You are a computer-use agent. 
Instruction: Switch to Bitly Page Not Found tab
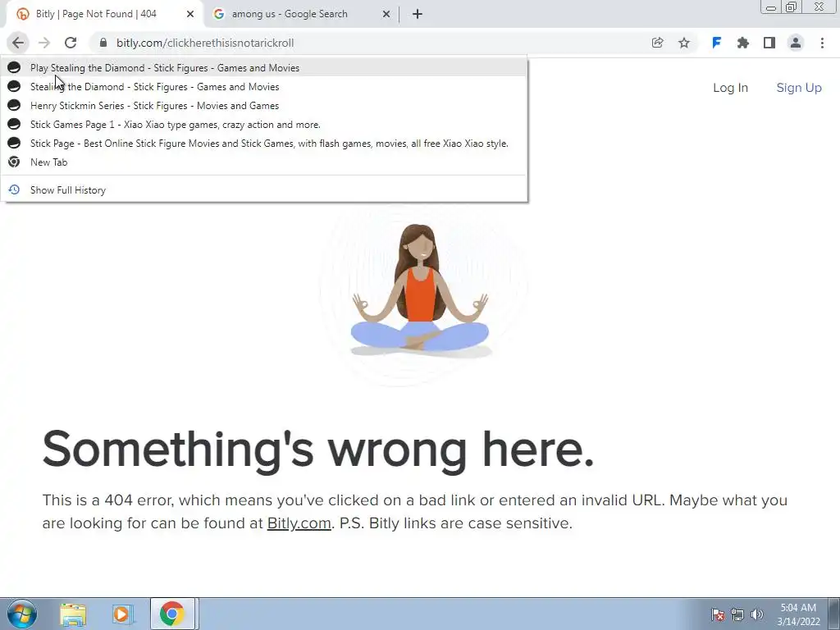coord(104,14)
